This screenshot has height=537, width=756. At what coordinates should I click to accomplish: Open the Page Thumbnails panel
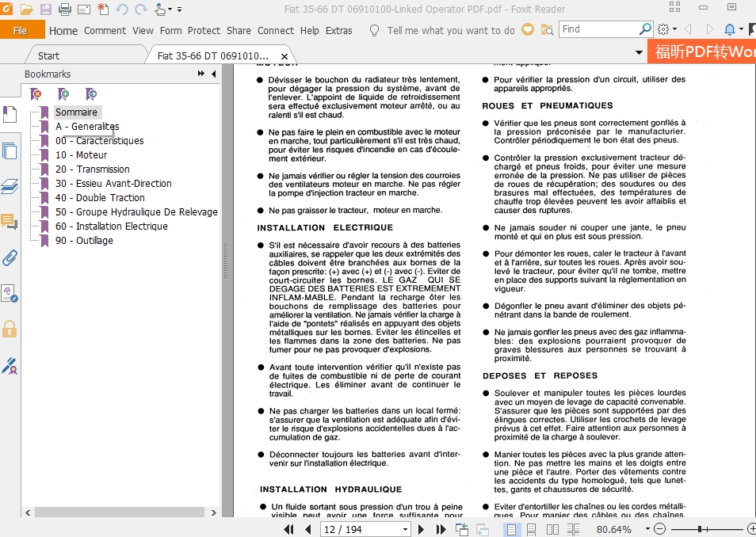click(x=10, y=150)
